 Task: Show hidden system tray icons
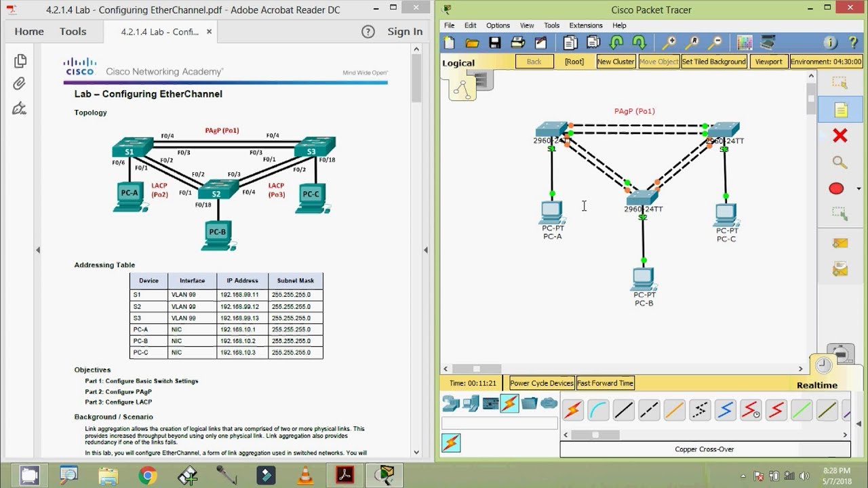[744, 476]
